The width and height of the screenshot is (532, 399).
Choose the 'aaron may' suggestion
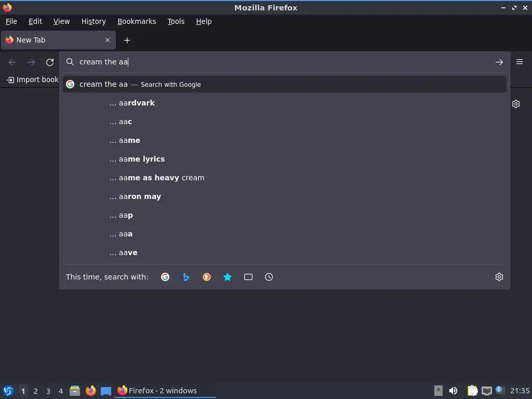tap(284, 196)
